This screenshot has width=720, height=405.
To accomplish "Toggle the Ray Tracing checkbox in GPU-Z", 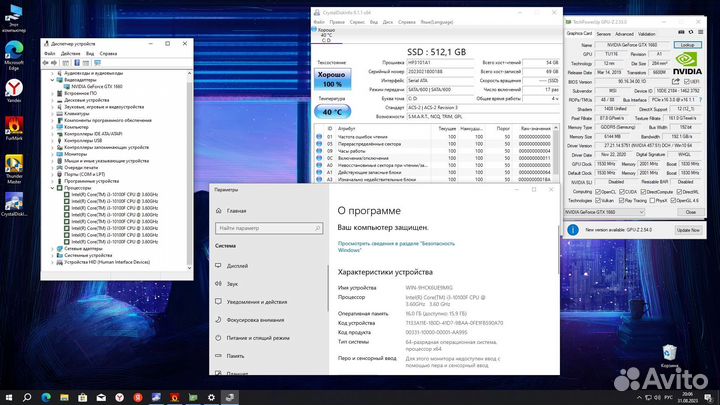I will point(621,201).
